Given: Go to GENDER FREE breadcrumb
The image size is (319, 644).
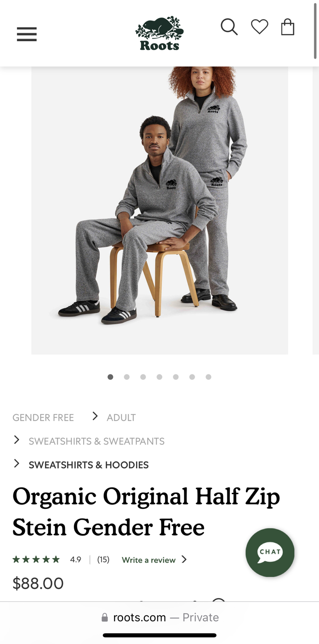Looking at the screenshot, I should 43,418.
